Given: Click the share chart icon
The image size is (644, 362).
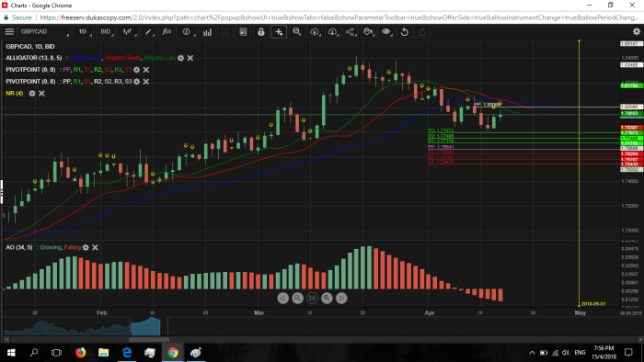Looking at the screenshot, I should (x=350, y=31).
